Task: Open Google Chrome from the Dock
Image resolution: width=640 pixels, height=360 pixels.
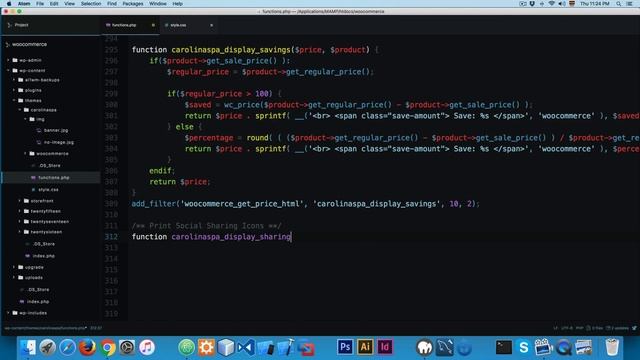Action: coord(107,347)
